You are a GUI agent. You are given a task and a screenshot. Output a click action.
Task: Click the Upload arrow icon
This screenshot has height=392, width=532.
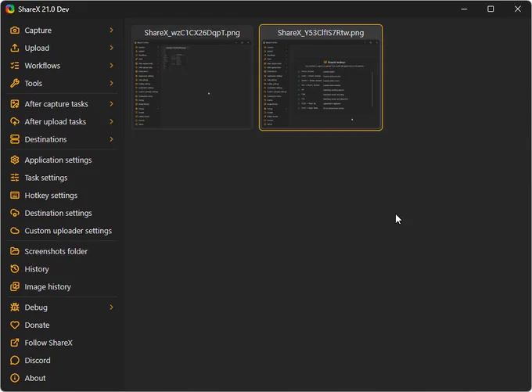coord(15,48)
